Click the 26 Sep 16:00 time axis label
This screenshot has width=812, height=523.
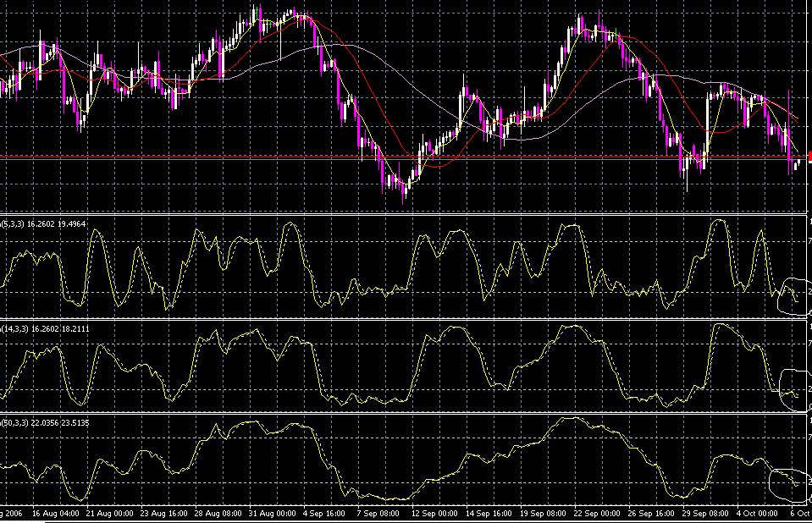pos(651,514)
